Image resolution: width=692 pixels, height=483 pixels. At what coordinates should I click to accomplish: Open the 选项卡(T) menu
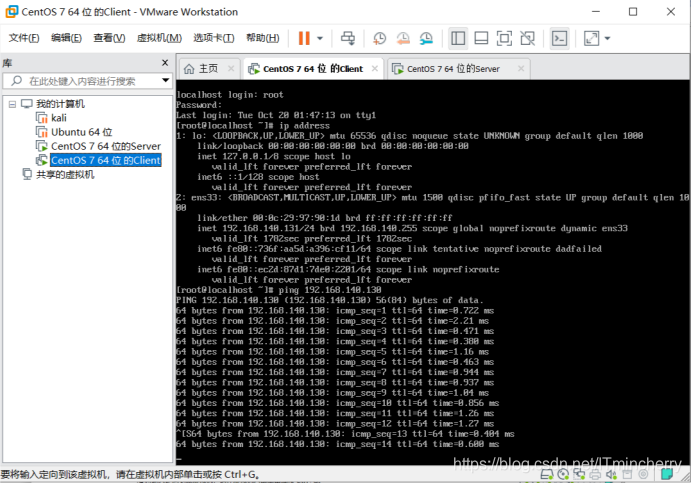coord(214,38)
